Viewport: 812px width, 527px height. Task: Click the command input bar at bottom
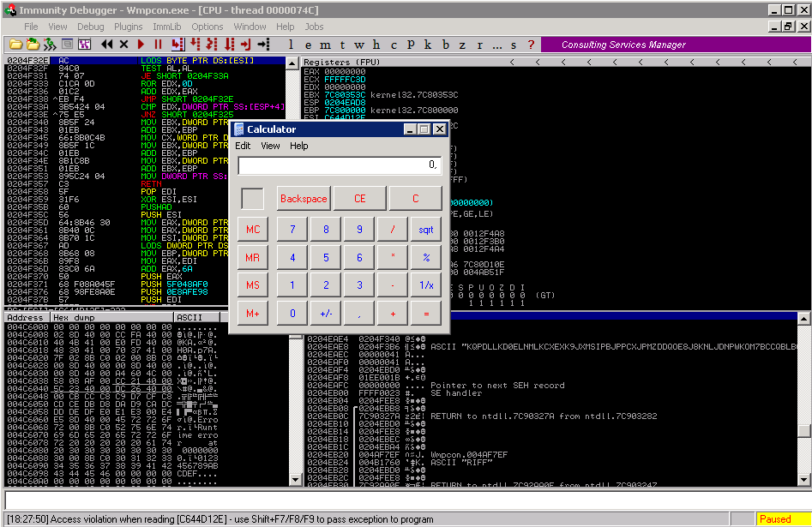408,500
